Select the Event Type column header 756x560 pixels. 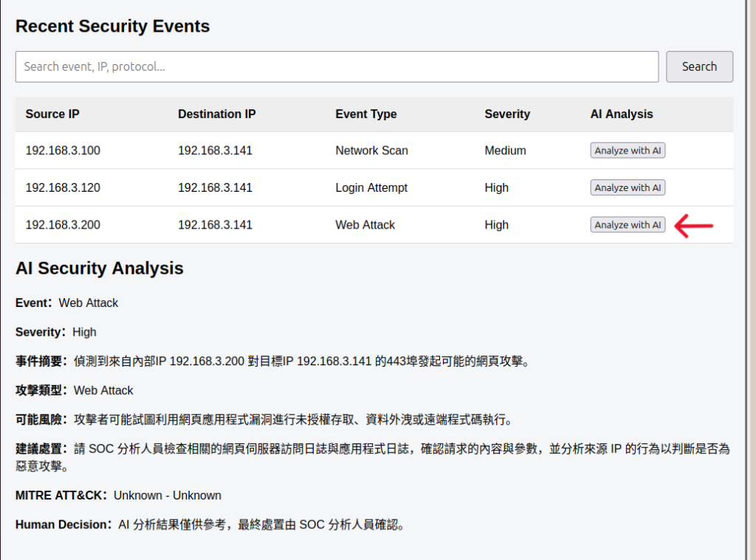[x=366, y=114]
